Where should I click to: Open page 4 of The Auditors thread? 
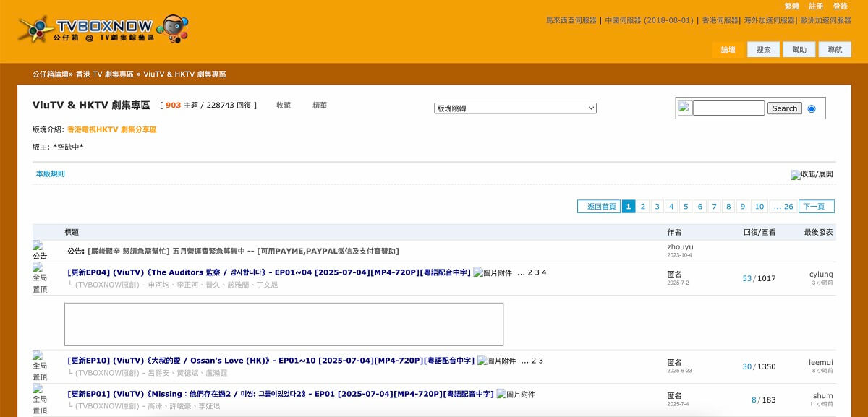click(544, 272)
